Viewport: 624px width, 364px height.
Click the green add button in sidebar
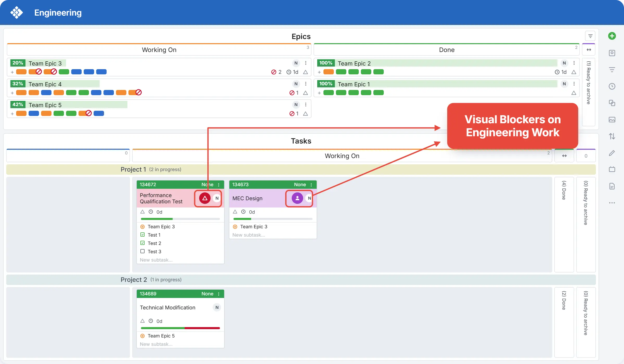click(x=612, y=36)
